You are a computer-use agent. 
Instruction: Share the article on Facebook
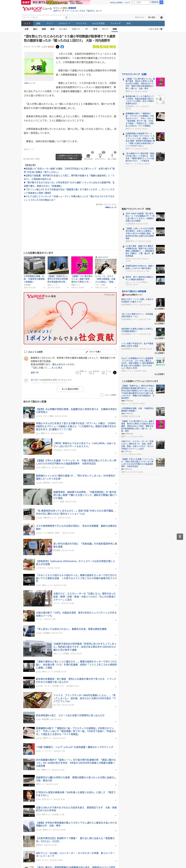tap(62, 47)
